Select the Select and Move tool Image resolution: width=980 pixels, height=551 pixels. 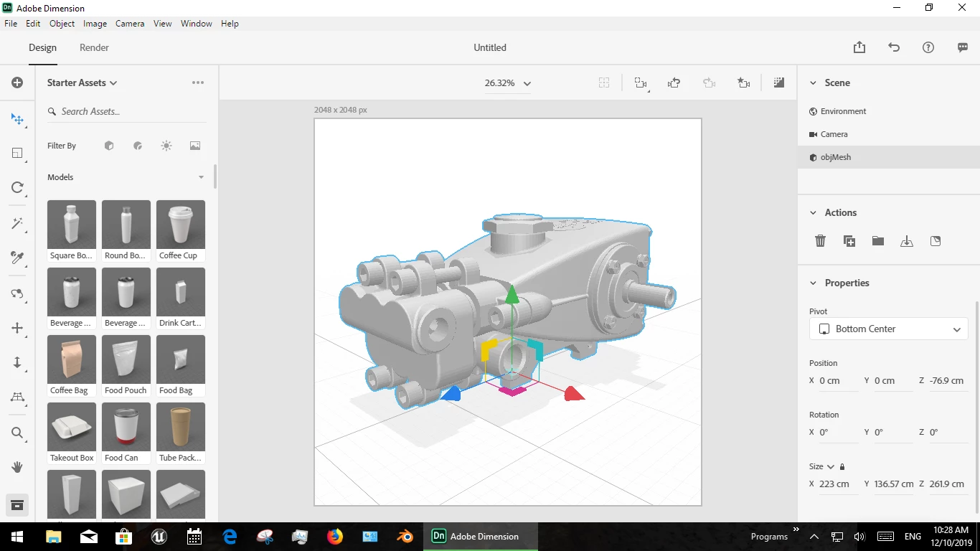click(17, 119)
